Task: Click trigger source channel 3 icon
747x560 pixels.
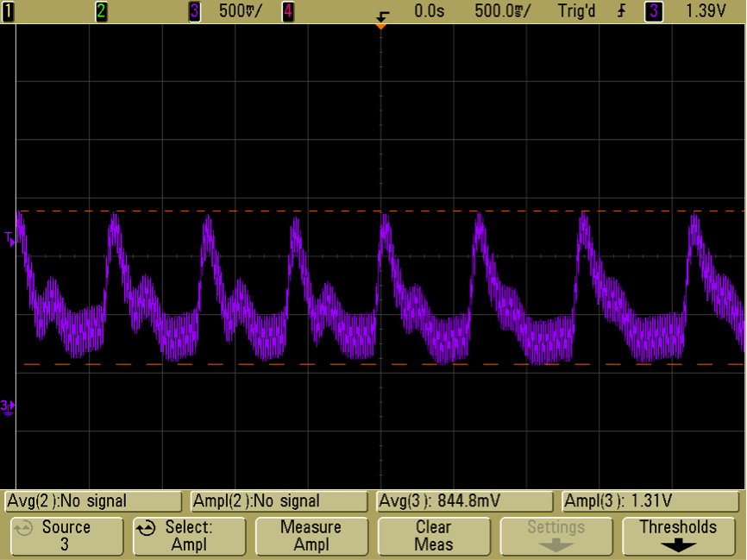Action: (x=654, y=11)
